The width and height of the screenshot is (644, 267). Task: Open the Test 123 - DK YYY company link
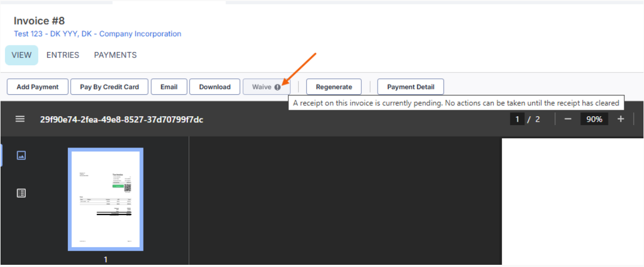click(98, 33)
